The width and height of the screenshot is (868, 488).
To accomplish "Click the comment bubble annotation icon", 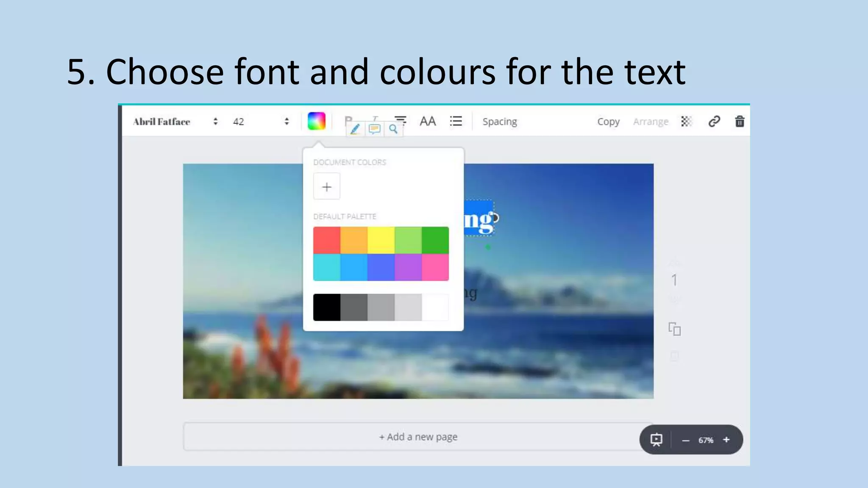I will click(374, 129).
